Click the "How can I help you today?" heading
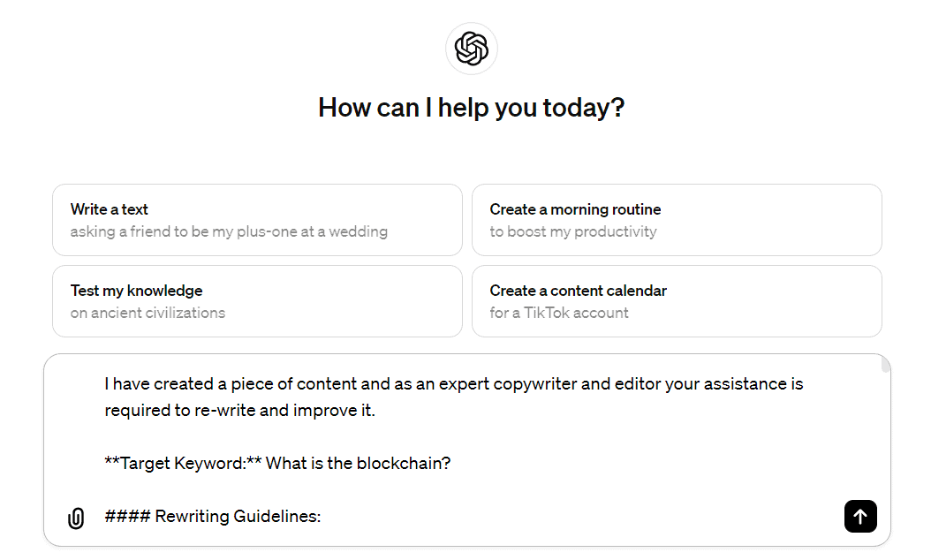This screenshot has height=560, width=931. [x=472, y=108]
